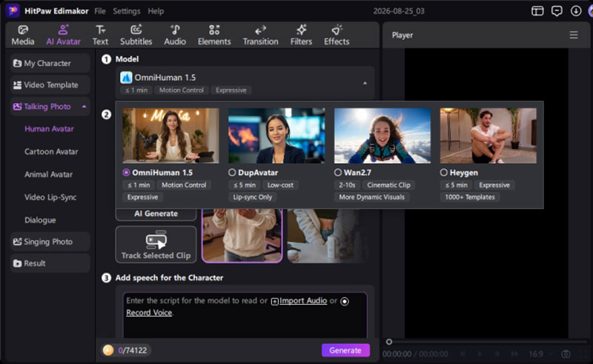Collapse the Talking Photo section
This screenshot has width=593, height=364.
coord(84,107)
